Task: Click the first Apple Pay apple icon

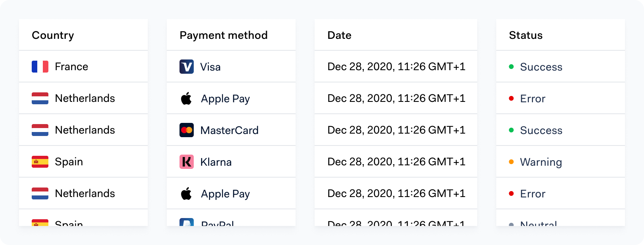Action: [186, 98]
